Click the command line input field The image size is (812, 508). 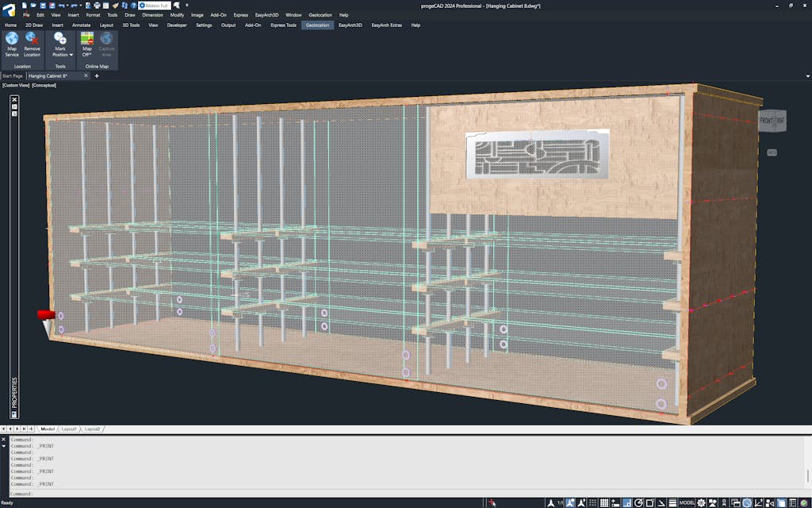396,494
